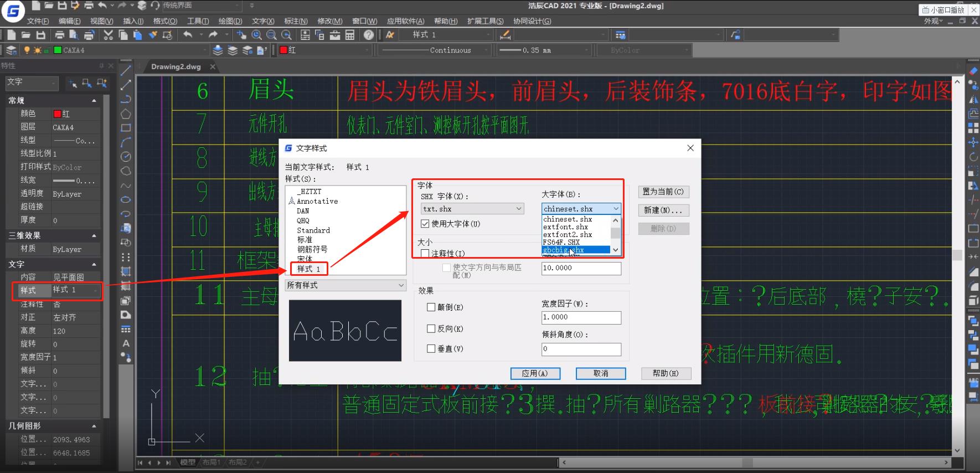The height and width of the screenshot is (473, 980).
Task: Check the 颠倒 effect checkbox
Action: click(431, 307)
